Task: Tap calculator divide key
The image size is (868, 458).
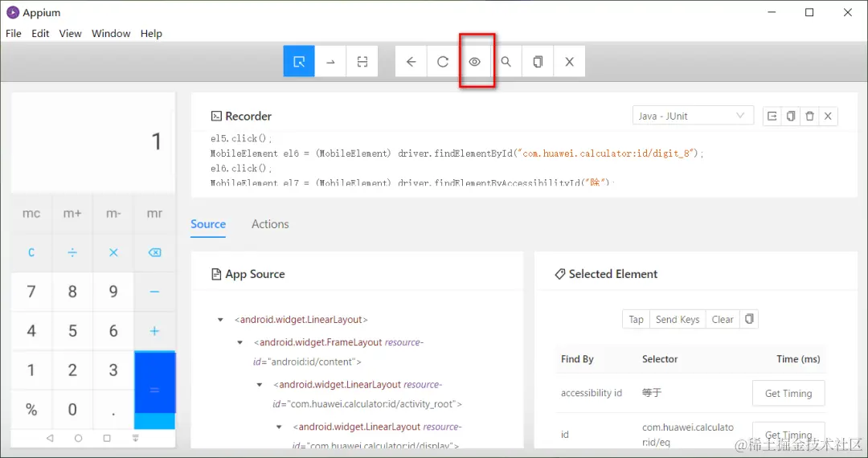Action: coord(72,253)
